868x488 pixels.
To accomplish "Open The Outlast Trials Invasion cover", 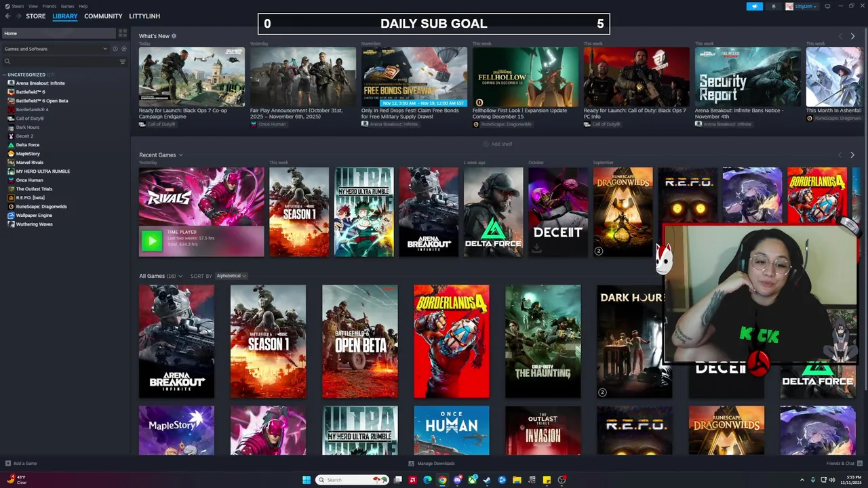I will coord(542,431).
